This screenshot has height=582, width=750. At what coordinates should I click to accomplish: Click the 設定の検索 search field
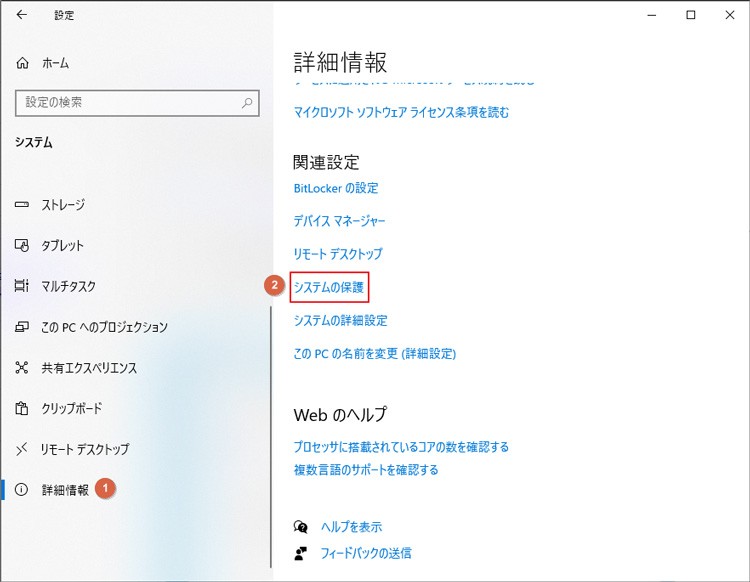pos(125,103)
